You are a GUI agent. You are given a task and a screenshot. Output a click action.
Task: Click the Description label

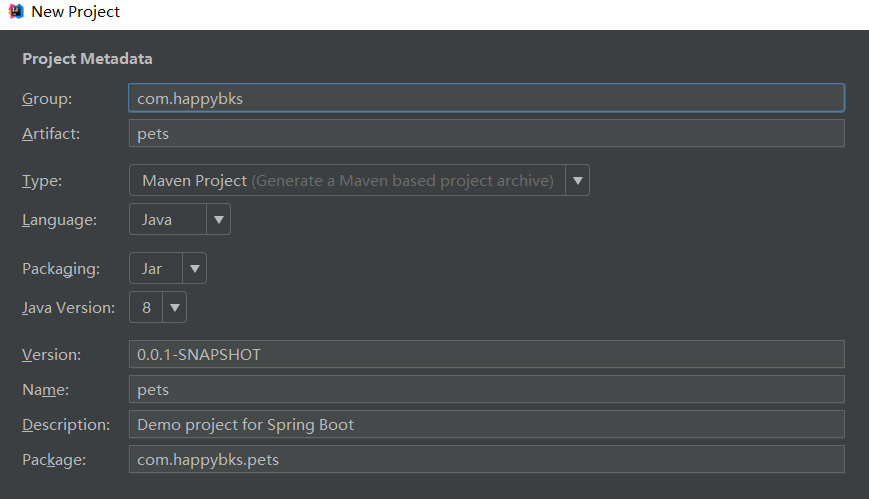tap(66, 424)
